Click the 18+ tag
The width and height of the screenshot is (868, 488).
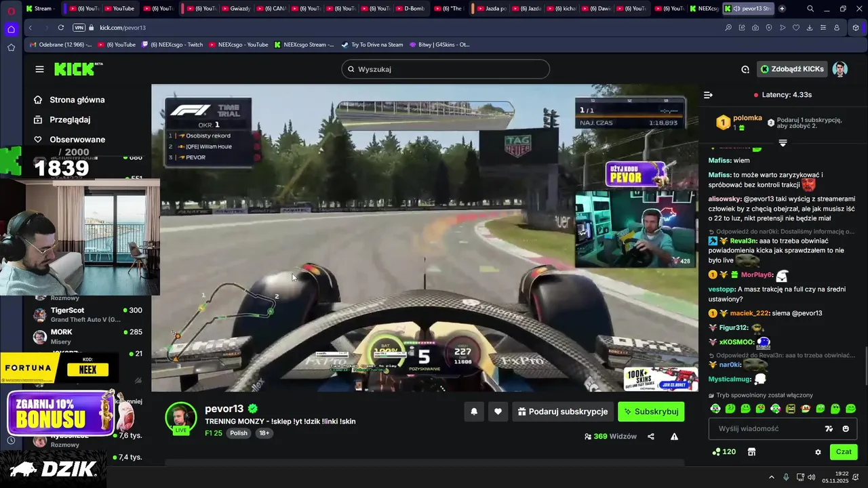coord(264,433)
